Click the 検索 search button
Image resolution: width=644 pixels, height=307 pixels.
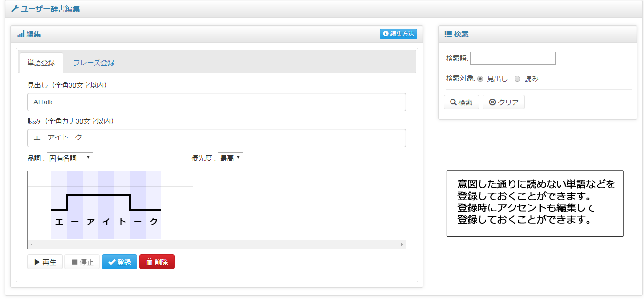pyautogui.click(x=461, y=102)
